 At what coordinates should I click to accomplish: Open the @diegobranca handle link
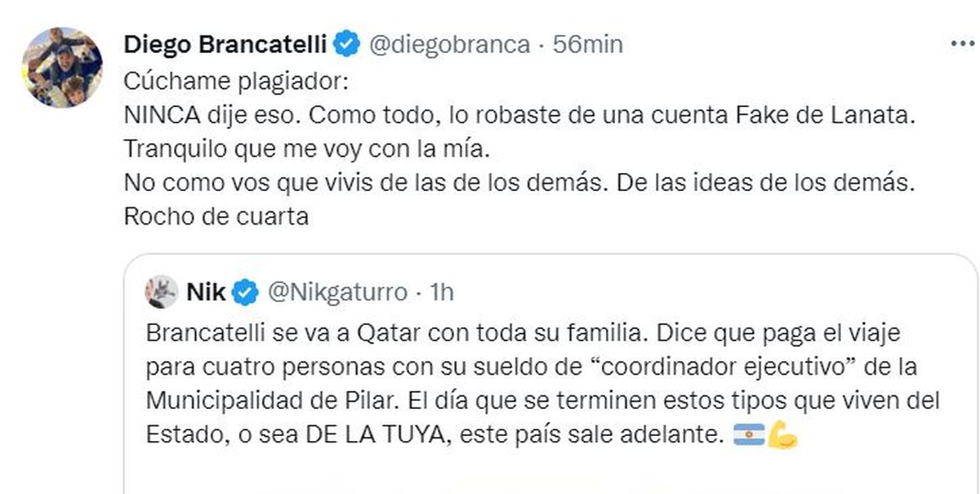point(450,44)
